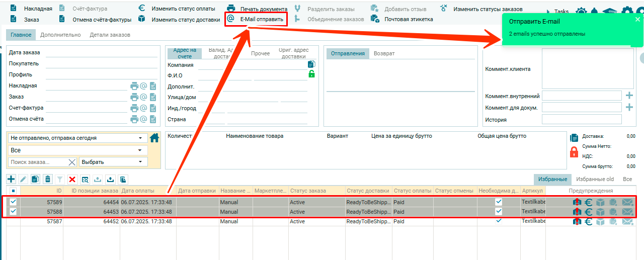
Task: Click the red padlock icon near totals
Action: click(574, 152)
